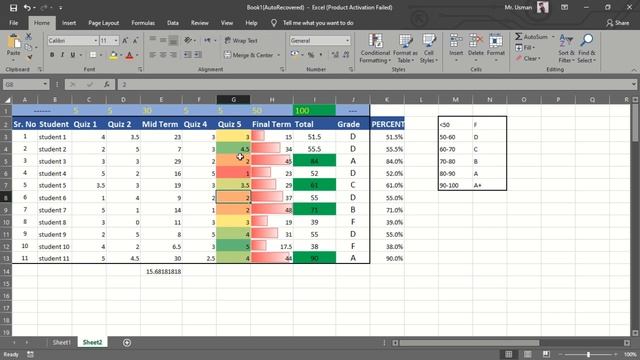Click the Share button
The height and width of the screenshot is (360, 640).
618,23
